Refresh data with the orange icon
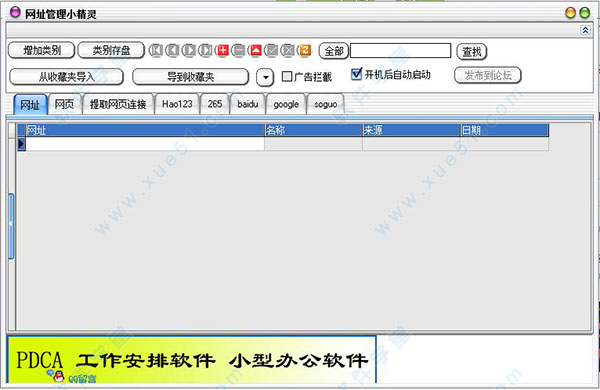 (x=305, y=51)
